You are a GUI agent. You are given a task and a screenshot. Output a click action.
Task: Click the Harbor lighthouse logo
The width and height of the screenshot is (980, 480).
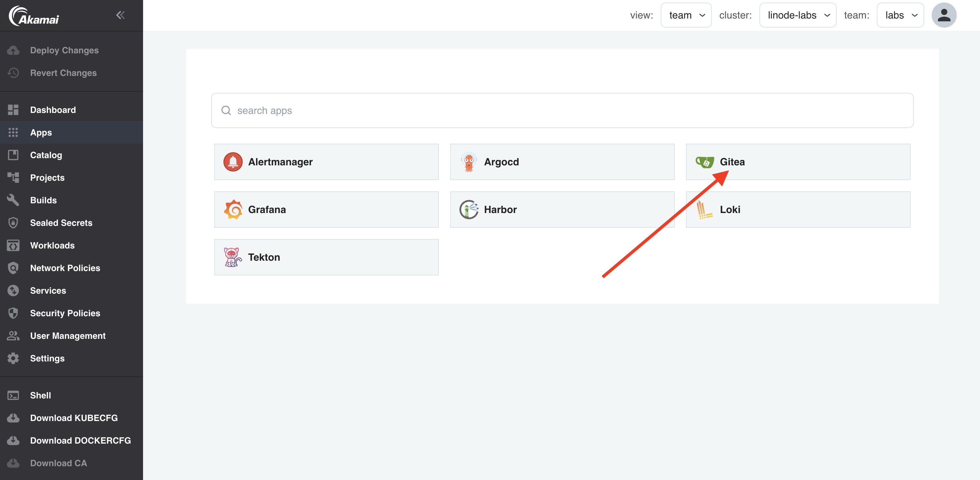pyautogui.click(x=469, y=210)
